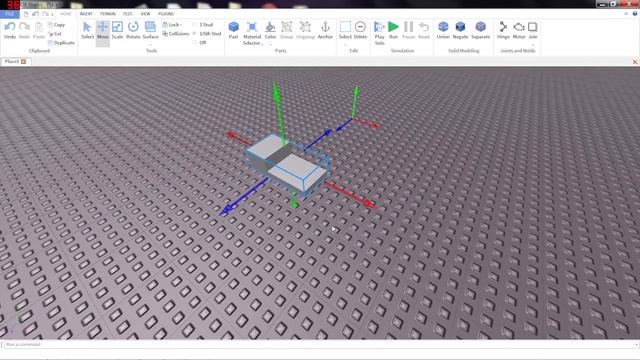Choose the Select arrow tool in Tools
The image size is (640, 360).
pos(87,31)
